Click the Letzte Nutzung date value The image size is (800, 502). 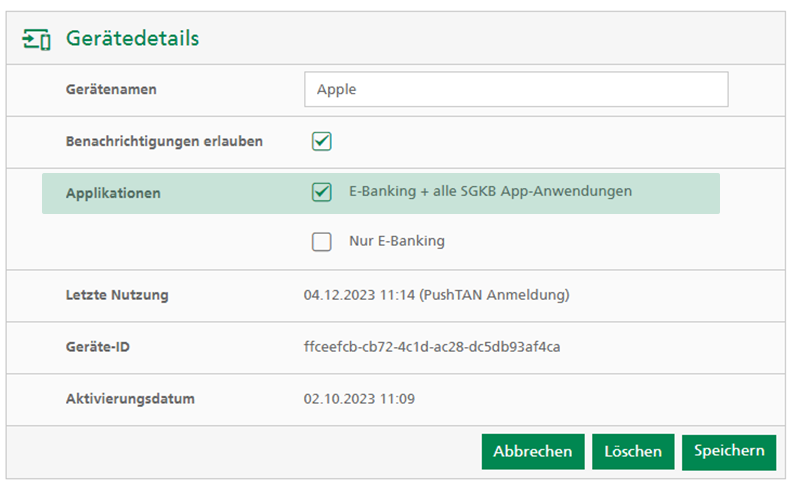click(436, 295)
